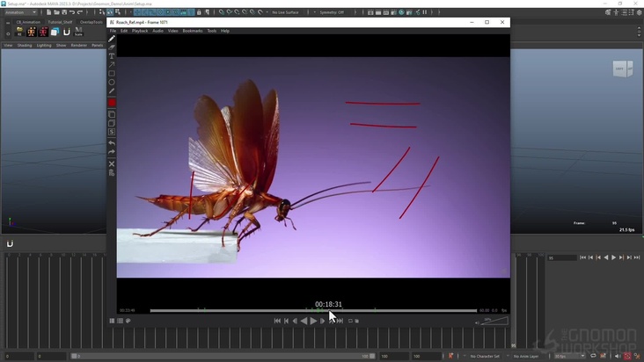Expand the No Character Set dropdown
The image size is (644, 362).
tap(486, 356)
